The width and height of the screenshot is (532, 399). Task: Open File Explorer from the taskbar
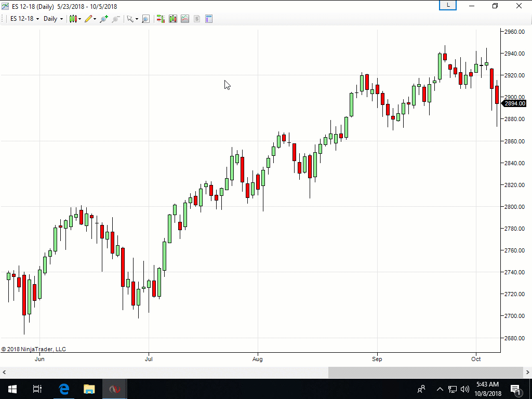point(89,389)
